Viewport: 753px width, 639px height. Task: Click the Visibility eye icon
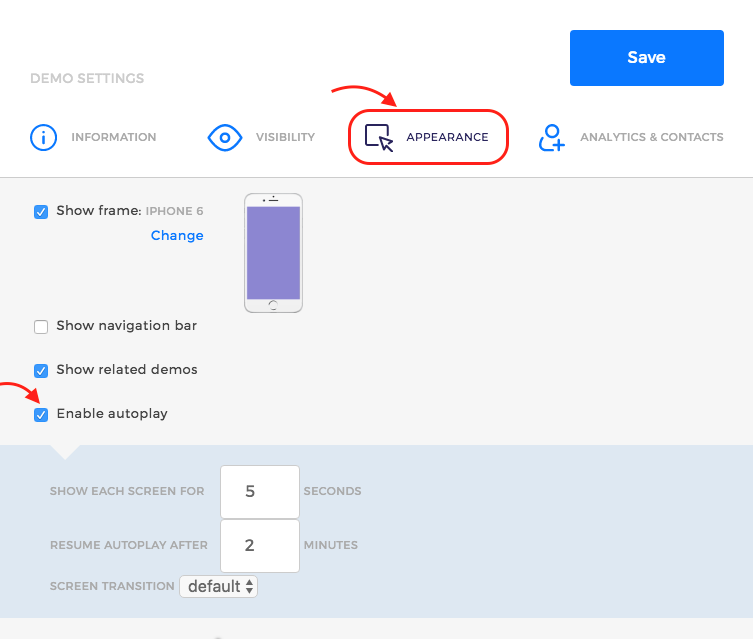224,138
